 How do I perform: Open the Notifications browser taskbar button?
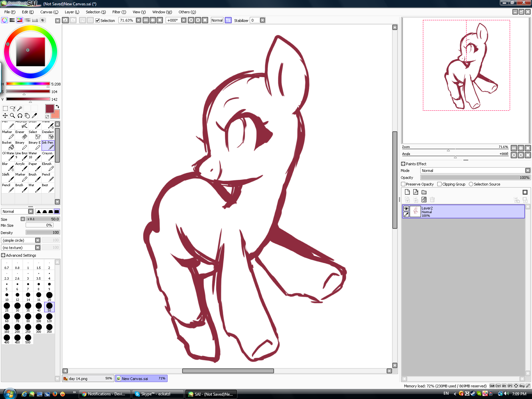pyautogui.click(x=105, y=394)
